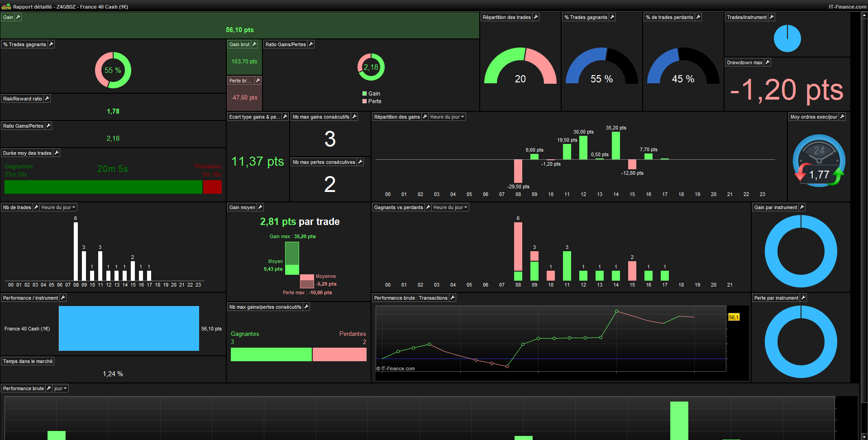Open the wrench beside % Trades gagnants donut
The width and height of the screenshot is (868, 440).
tap(51, 44)
